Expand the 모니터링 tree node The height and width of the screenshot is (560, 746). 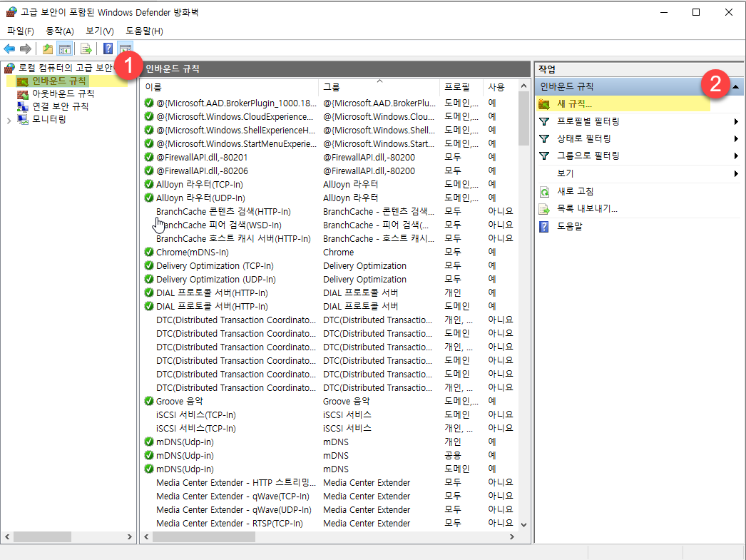tap(9, 121)
